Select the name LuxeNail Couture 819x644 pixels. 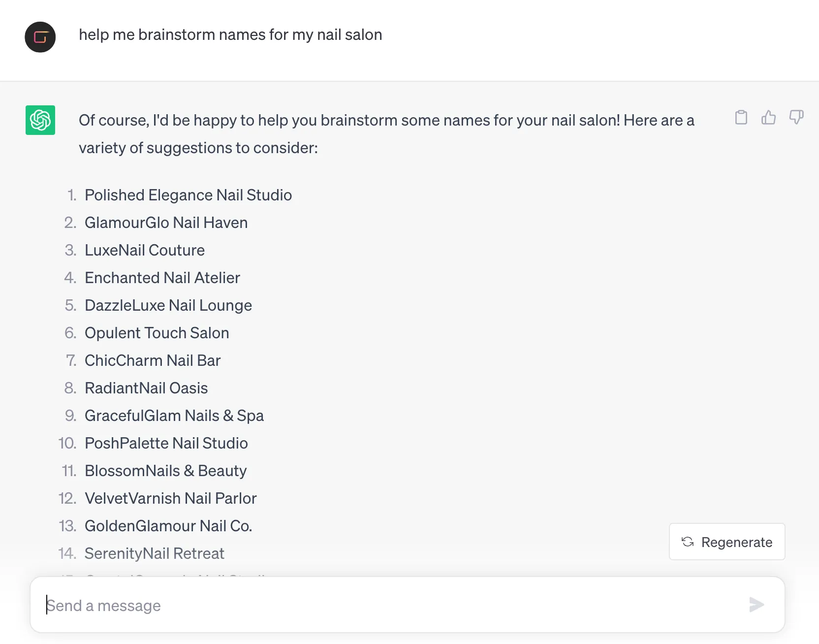(x=145, y=250)
